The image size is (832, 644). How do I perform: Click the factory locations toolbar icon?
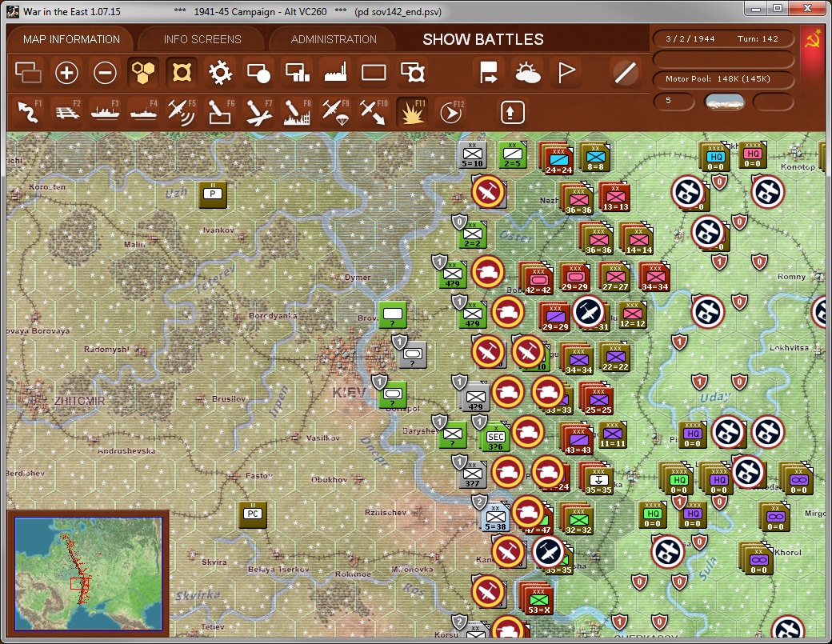(334, 72)
